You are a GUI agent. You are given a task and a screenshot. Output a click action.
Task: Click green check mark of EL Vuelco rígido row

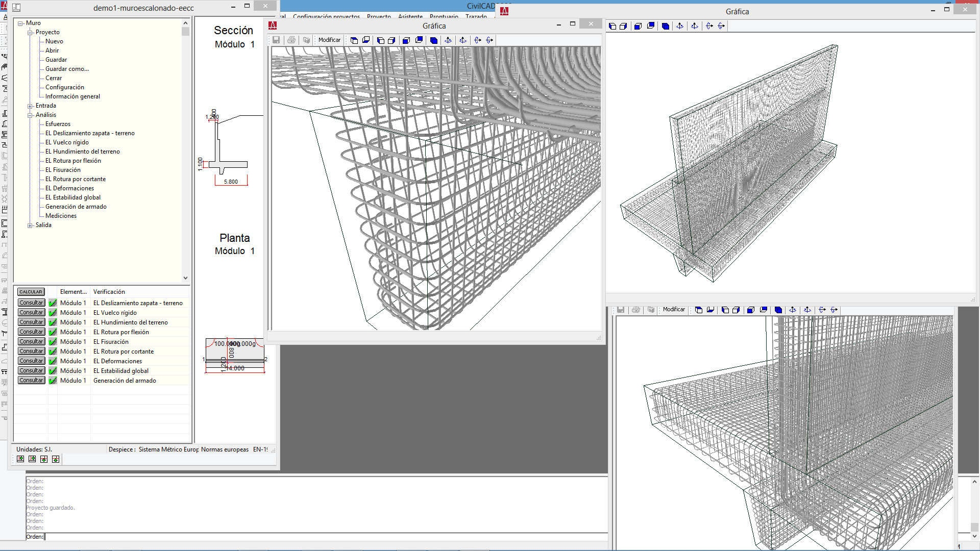point(53,312)
